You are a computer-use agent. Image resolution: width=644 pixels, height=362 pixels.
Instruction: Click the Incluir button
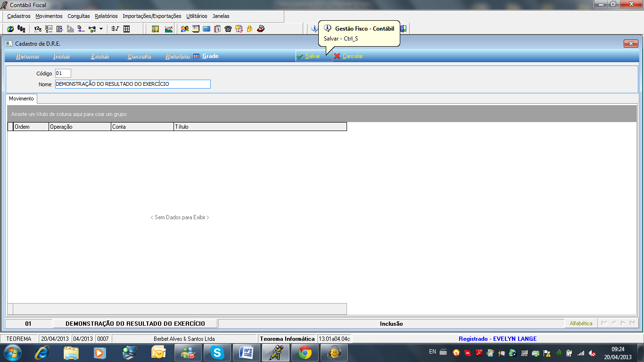click(62, 56)
